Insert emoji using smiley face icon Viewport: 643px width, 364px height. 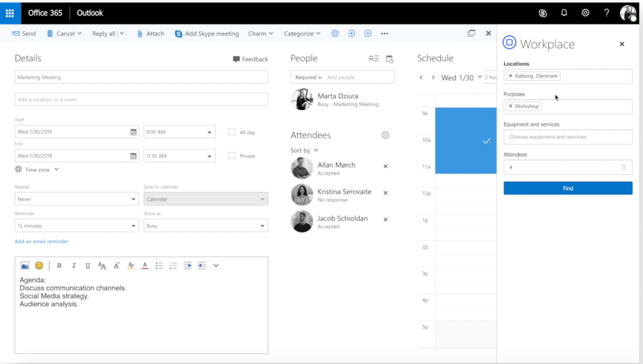click(x=39, y=265)
